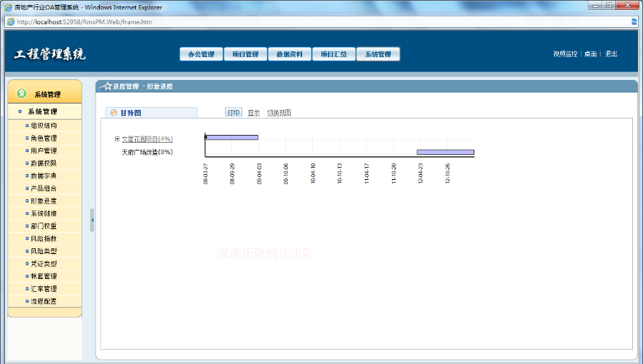Click the Internet Explorer title bar icon

click(x=8, y=7)
